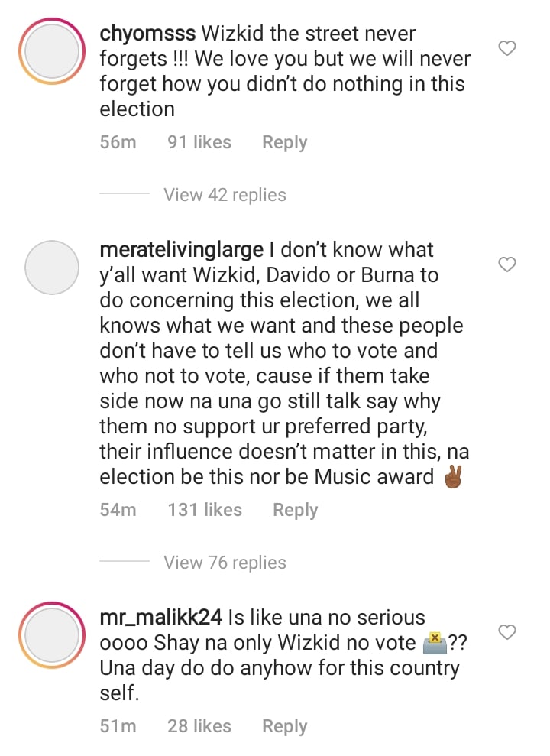Screen dimensions: 550x756
Task: Reply to mr_malikk24's comment
Action: [x=284, y=726]
